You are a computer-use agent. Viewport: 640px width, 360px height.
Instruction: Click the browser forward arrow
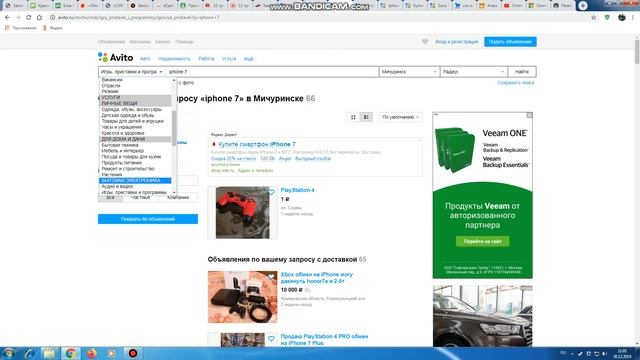tap(18, 18)
